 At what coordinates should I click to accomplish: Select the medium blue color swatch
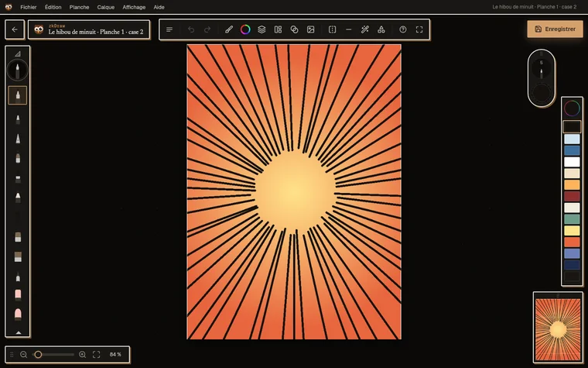click(572, 150)
